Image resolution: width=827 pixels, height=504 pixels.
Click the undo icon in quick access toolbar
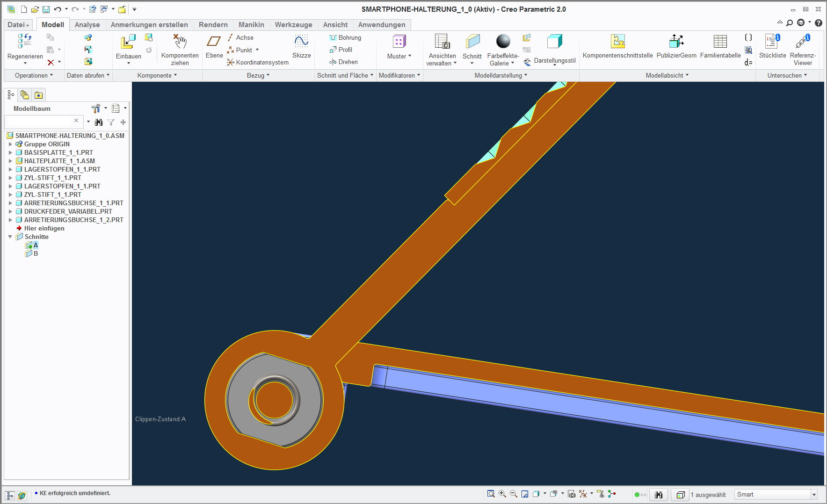(x=58, y=9)
